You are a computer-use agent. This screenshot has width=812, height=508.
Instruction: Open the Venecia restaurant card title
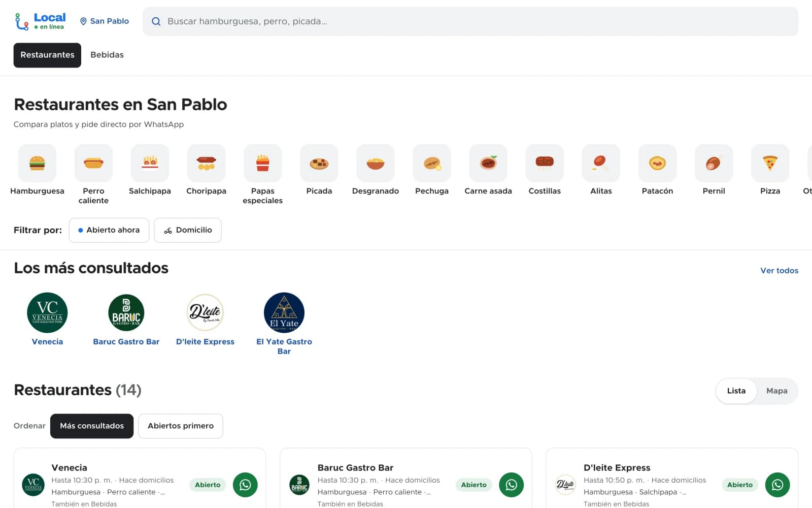pos(70,467)
